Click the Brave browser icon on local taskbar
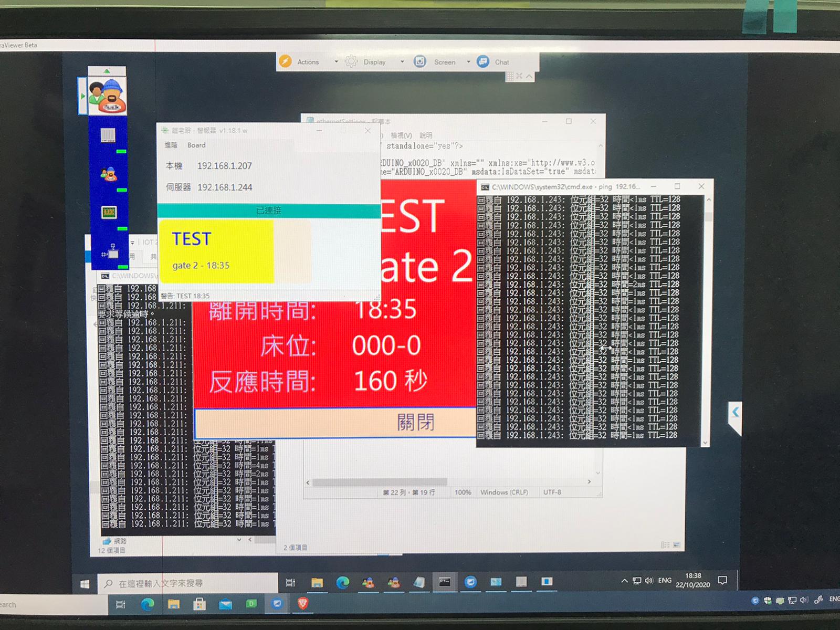The height and width of the screenshot is (630, 840). click(x=303, y=604)
